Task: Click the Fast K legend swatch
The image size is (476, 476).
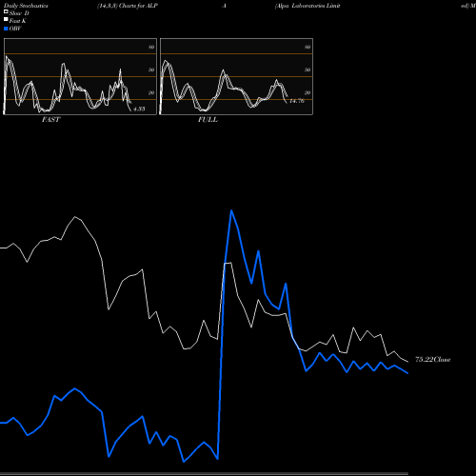Action: click(x=6, y=20)
